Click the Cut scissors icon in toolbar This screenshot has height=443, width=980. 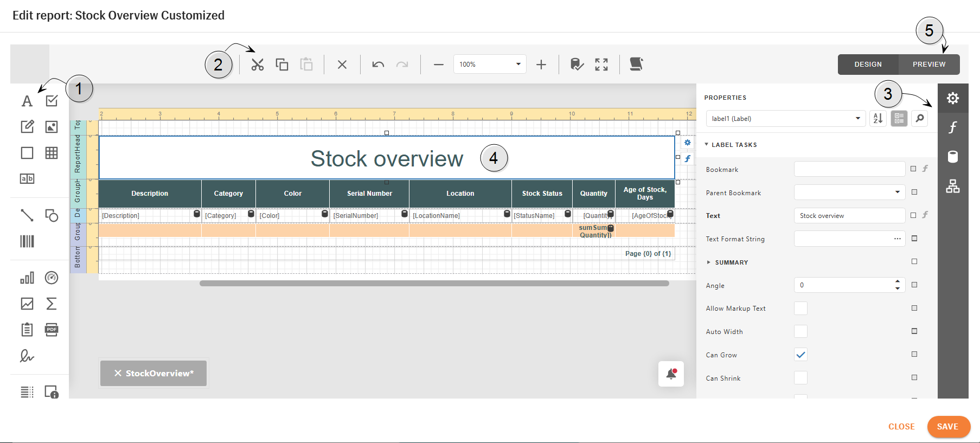258,65
